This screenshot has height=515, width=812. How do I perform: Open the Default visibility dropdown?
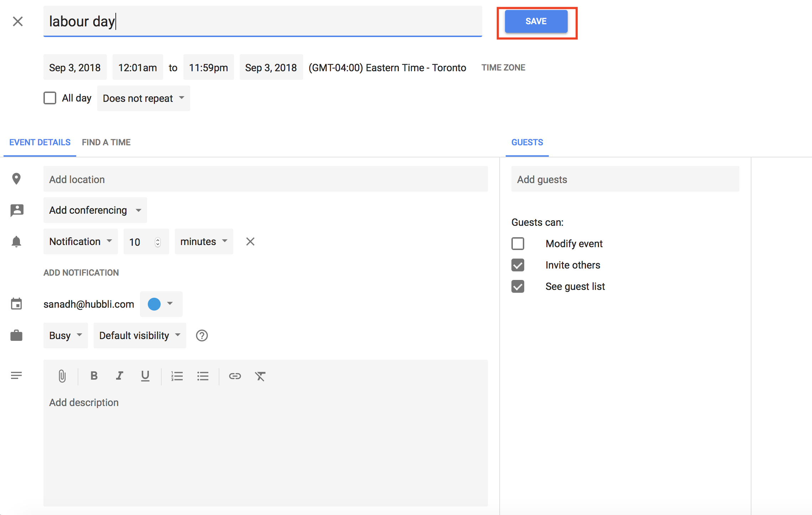pyautogui.click(x=140, y=335)
